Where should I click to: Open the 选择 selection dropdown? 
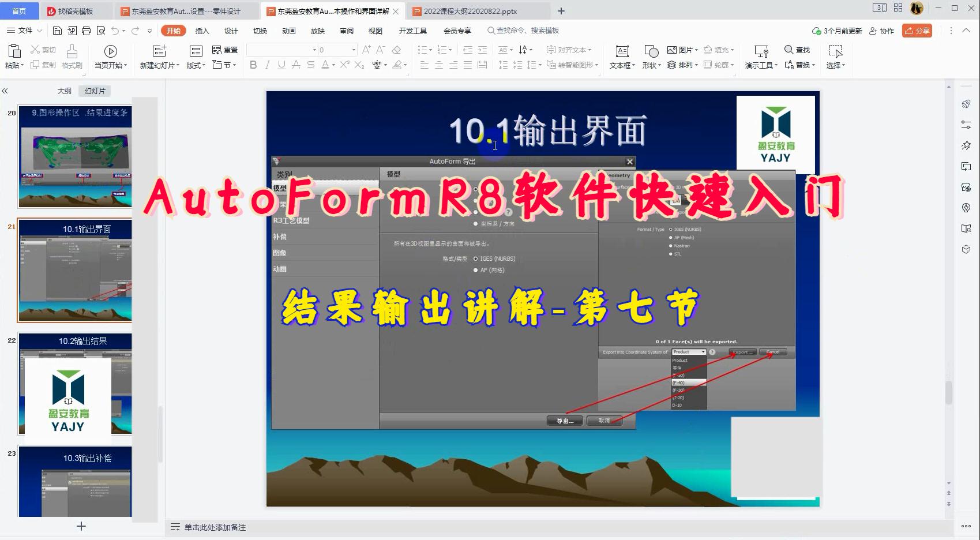click(x=835, y=65)
